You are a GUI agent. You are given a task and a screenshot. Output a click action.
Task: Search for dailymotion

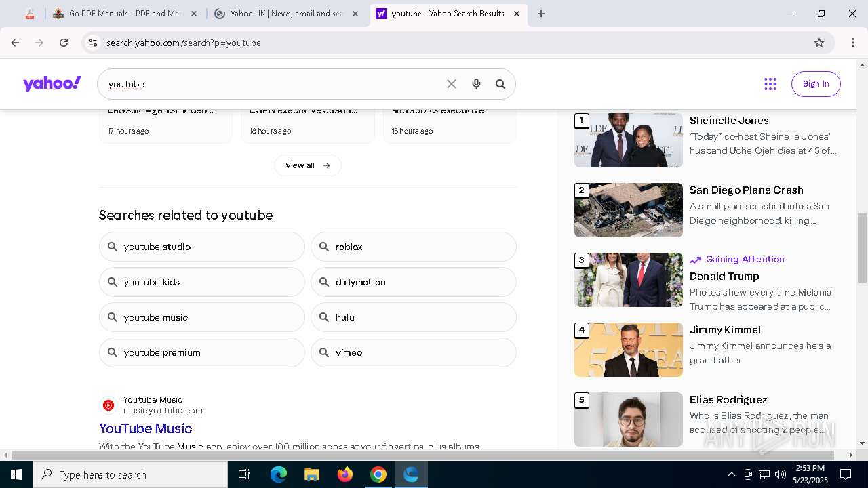(414, 282)
